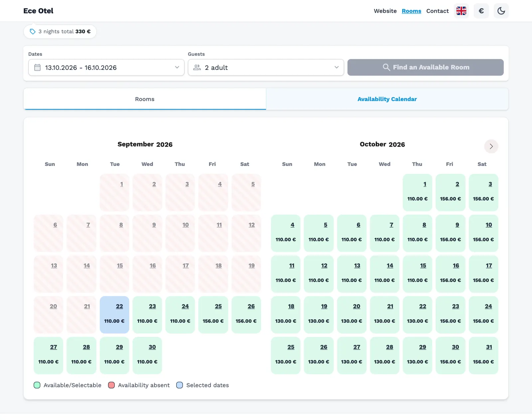Select October 28 on the calendar
Image resolution: width=532 pixels, height=420 pixels.
pyautogui.click(x=384, y=355)
